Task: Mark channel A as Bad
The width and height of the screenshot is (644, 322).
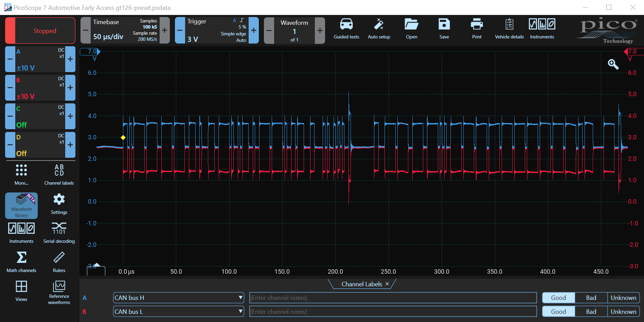Action: pos(591,298)
